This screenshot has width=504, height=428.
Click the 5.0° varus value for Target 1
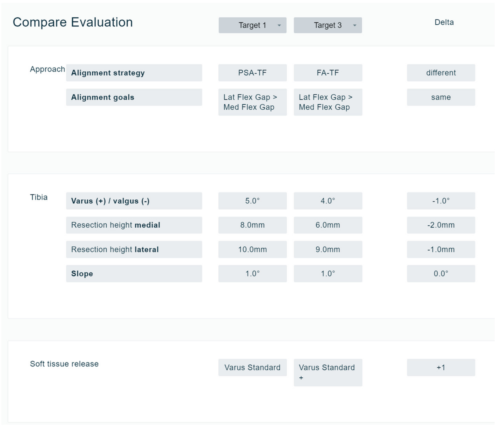252,201
